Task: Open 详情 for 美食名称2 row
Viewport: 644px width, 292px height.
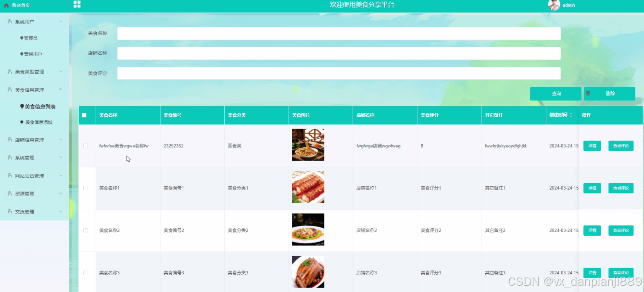Action: [x=592, y=231]
